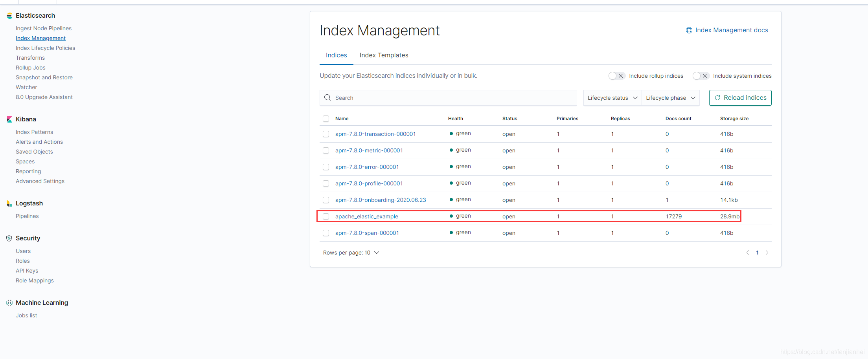Open 8.0 Upgrade Assistant in sidebar
This screenshot has height=359, width=868.
(x=44, y=97)
